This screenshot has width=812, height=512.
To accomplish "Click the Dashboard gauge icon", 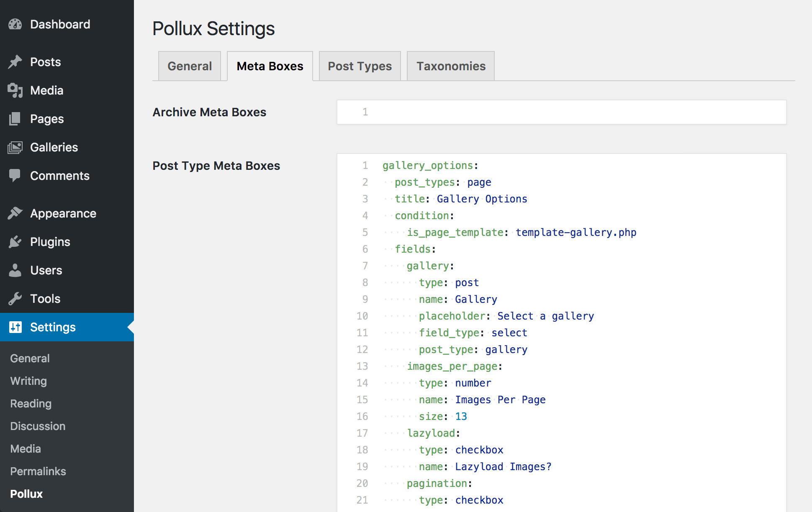I will click(x=15, y=24).
